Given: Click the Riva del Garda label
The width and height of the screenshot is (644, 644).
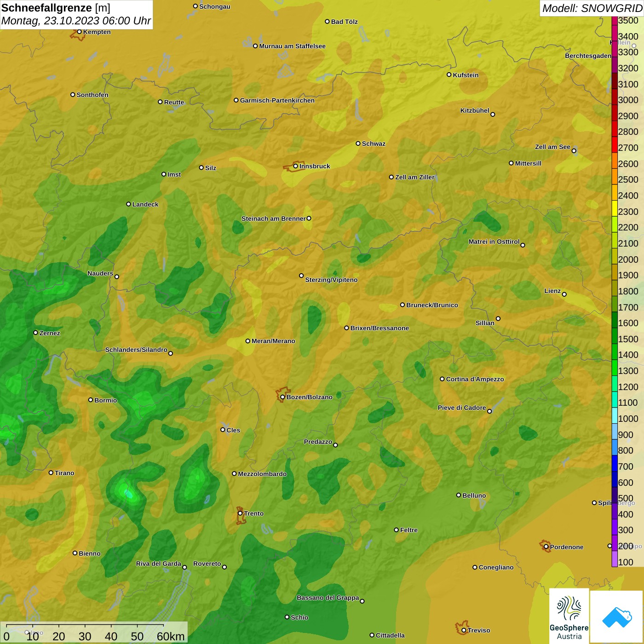Looking at the screenshot, I should [159, 563].
